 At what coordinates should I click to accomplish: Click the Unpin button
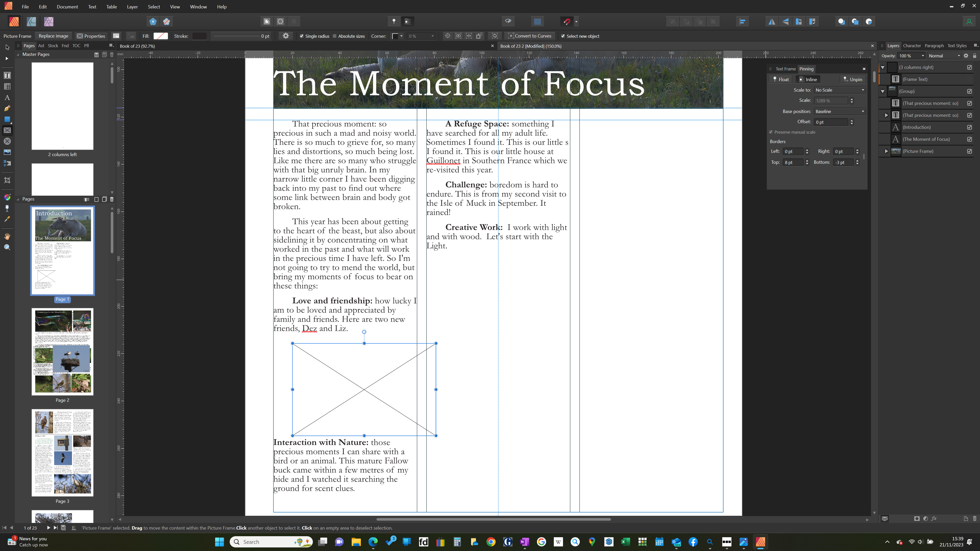point(853,79)
